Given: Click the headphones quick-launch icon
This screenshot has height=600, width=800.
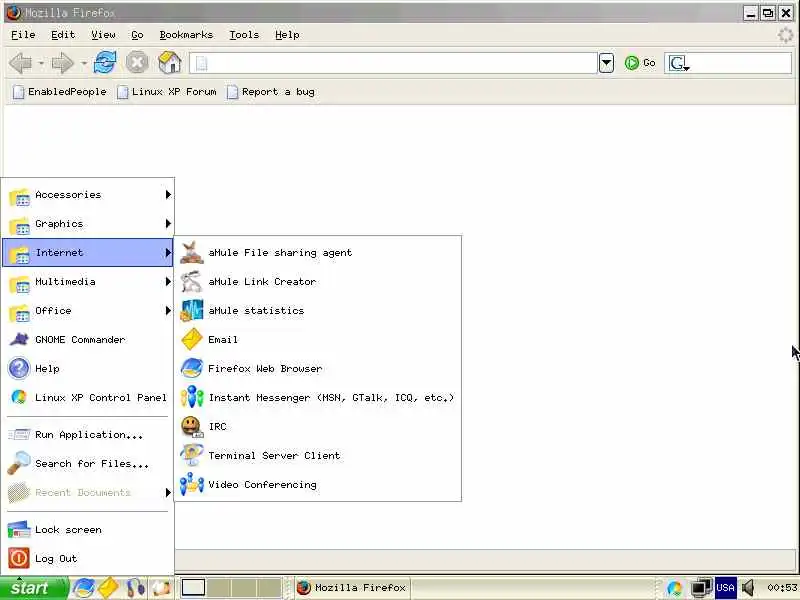Looking at the screenshot, I should click(x=136, y=588).
